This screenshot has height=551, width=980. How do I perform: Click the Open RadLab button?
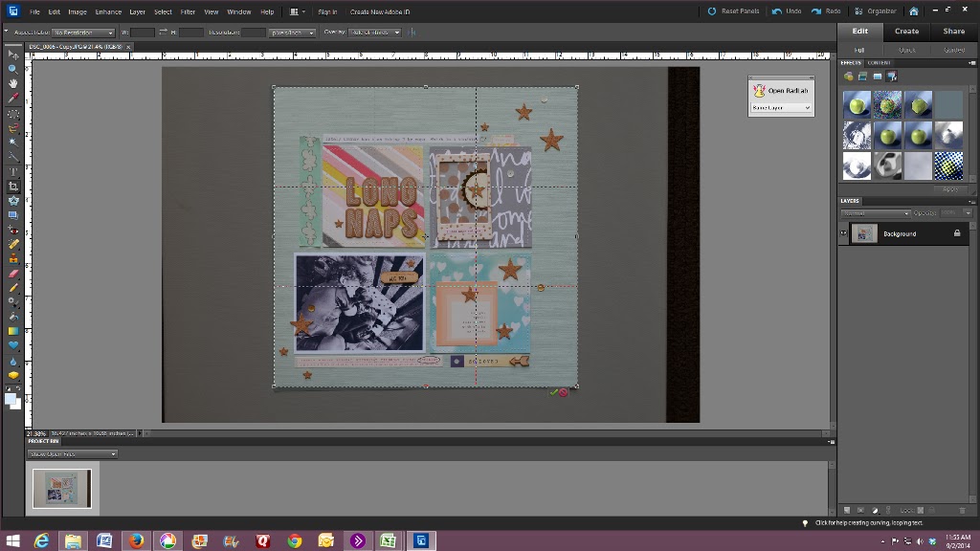(x=780, y=91)
